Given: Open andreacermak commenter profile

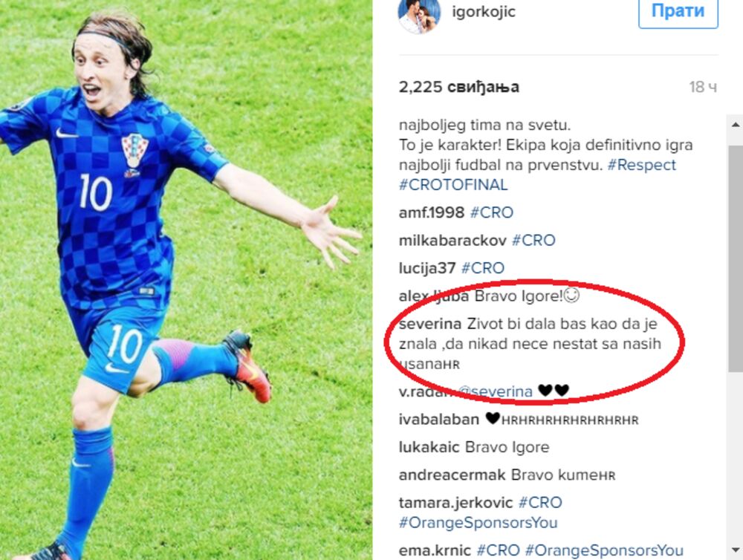Looking at the screenshot, I should click(x=452, y=475).
